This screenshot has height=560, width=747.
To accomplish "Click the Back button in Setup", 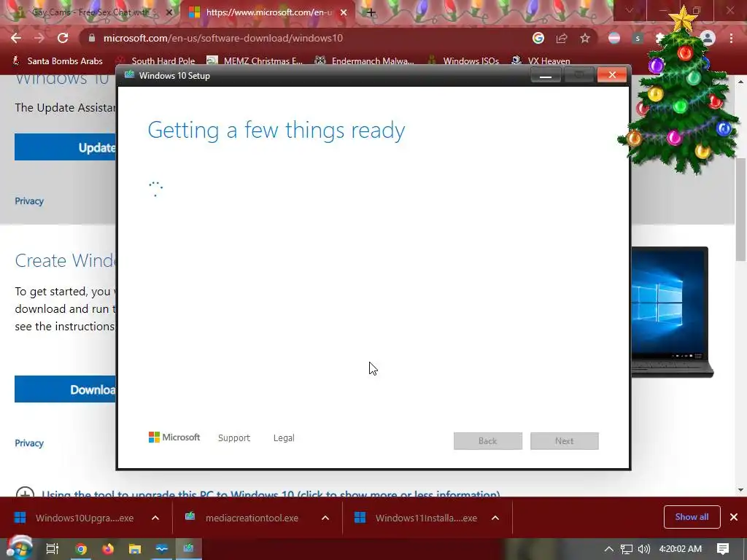I will (488, 441).
